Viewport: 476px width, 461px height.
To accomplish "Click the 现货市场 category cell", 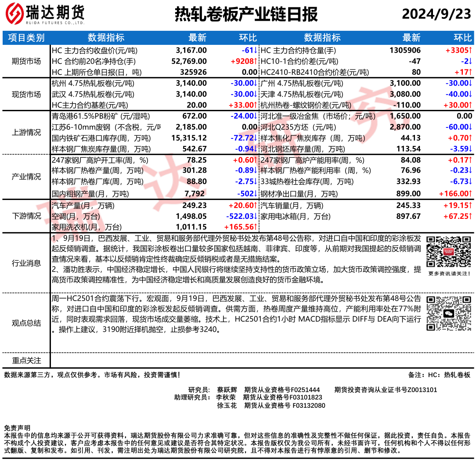I will coord(26,94).
